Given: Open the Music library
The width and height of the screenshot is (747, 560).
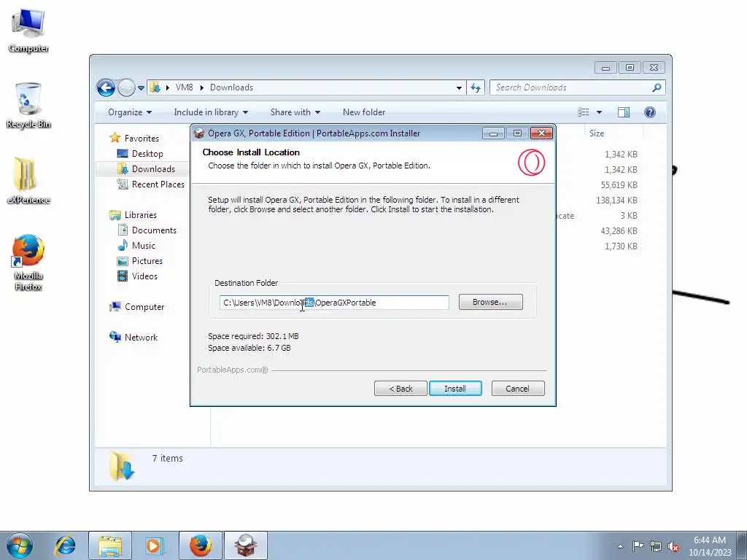Looking at the screenshot, I should (x=144, y=246).
